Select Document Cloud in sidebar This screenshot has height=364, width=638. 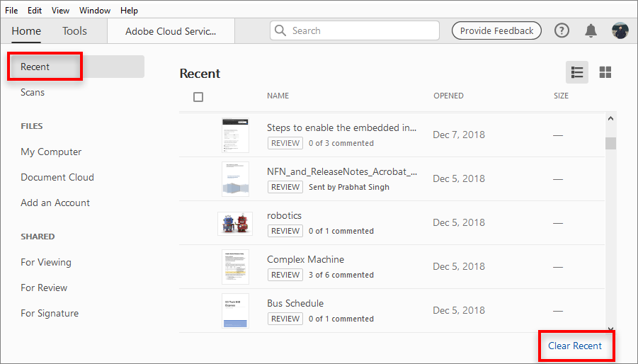(57, 177)
